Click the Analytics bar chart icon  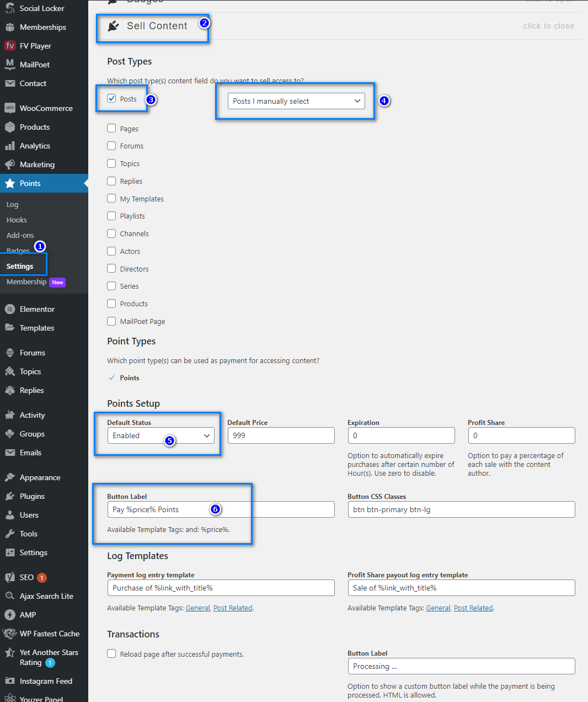[10, 146]
